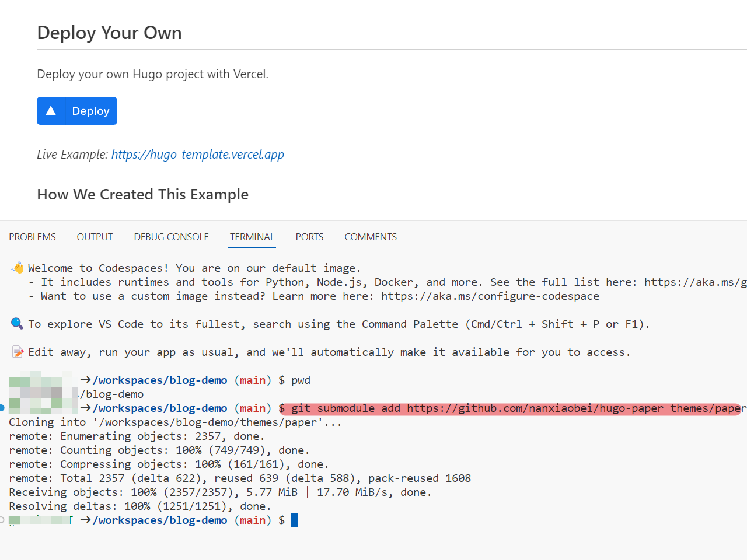Image resolution: width=747 pixels, height=560 pixels.
Task: Open the hugo-template.vercel.app live example link
Action: point(198,155)
